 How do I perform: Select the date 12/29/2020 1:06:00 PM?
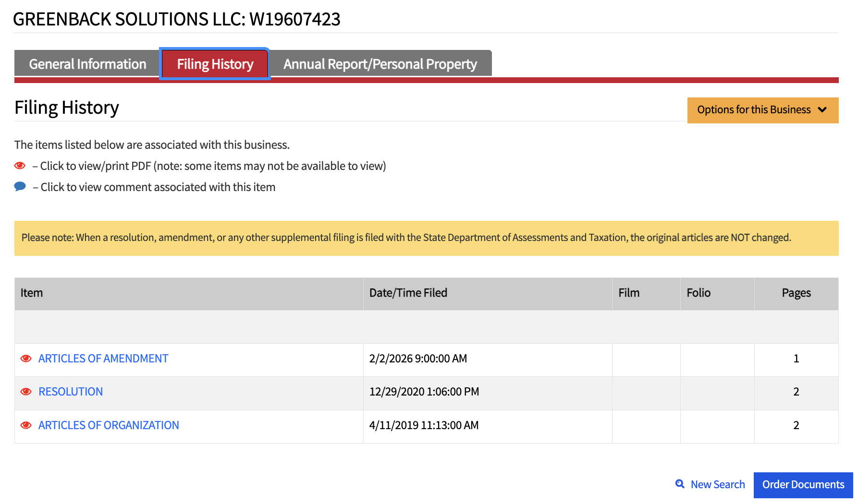point(424,392)
